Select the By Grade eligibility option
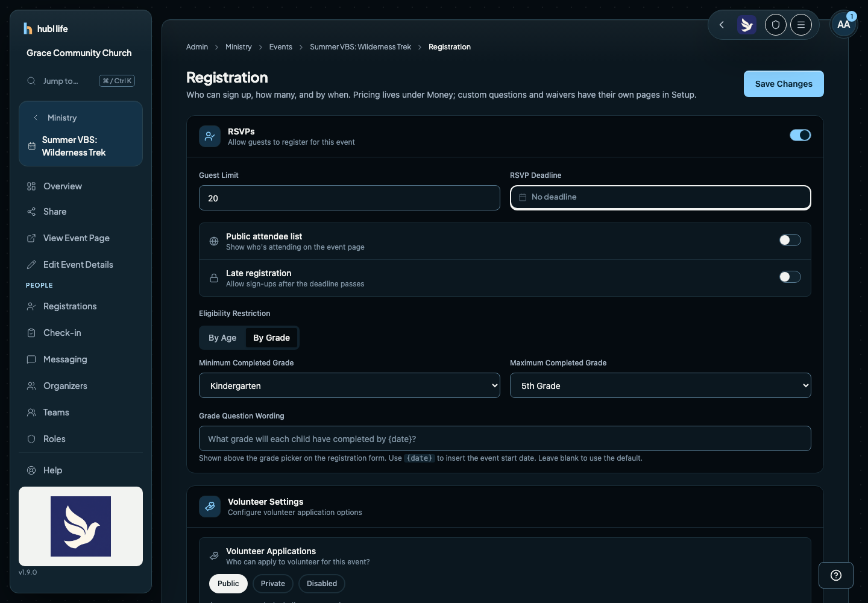 pos(271,338)
